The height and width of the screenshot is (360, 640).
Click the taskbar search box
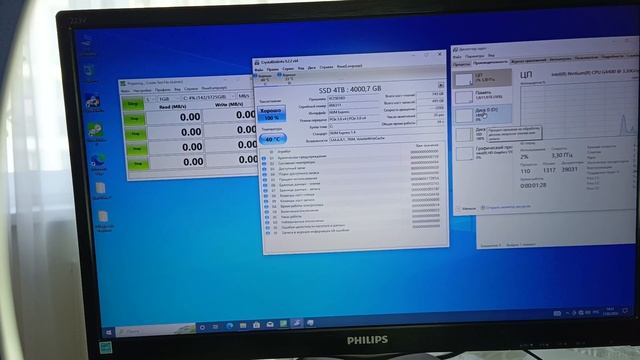[x=156, y=330]
